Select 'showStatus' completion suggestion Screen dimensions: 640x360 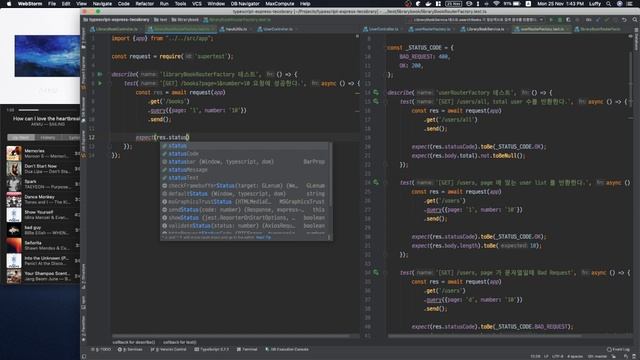[245, 218]
